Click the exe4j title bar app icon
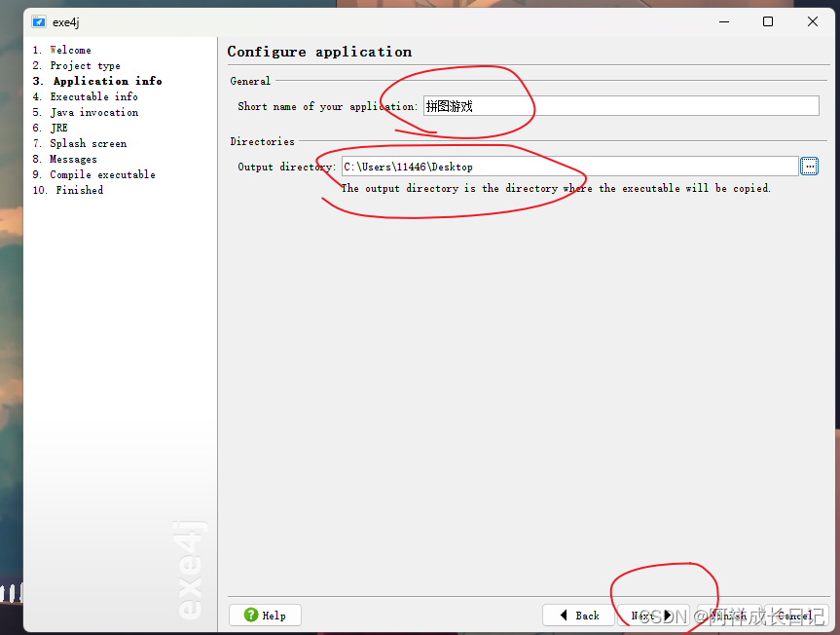Screen dimensions: 840x635 point(39,21)
